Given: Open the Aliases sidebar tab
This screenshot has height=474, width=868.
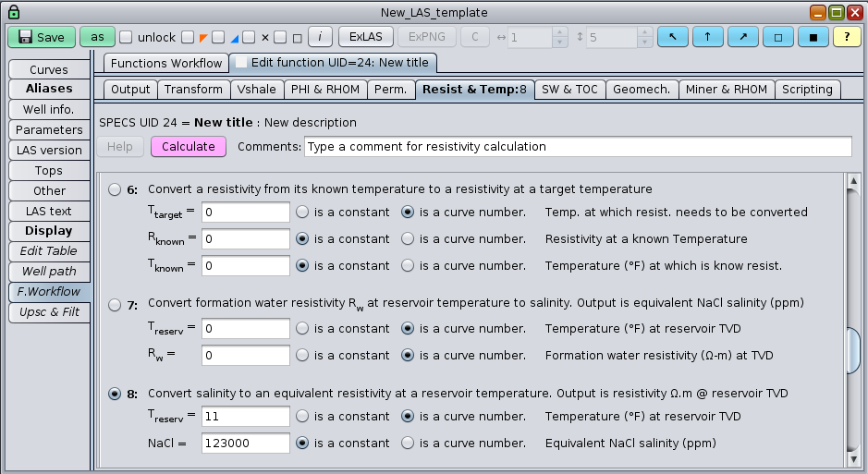Looking at the screenshot, I should 49,89.
